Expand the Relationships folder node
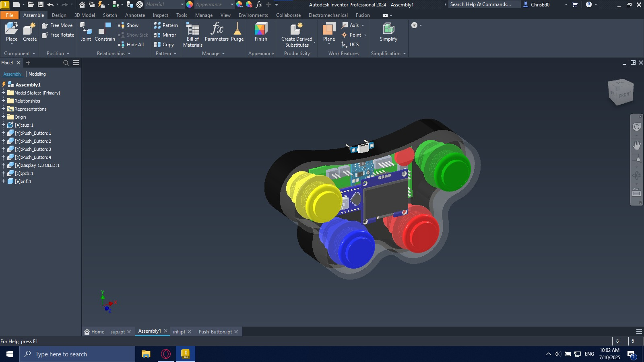 point(3,101)
